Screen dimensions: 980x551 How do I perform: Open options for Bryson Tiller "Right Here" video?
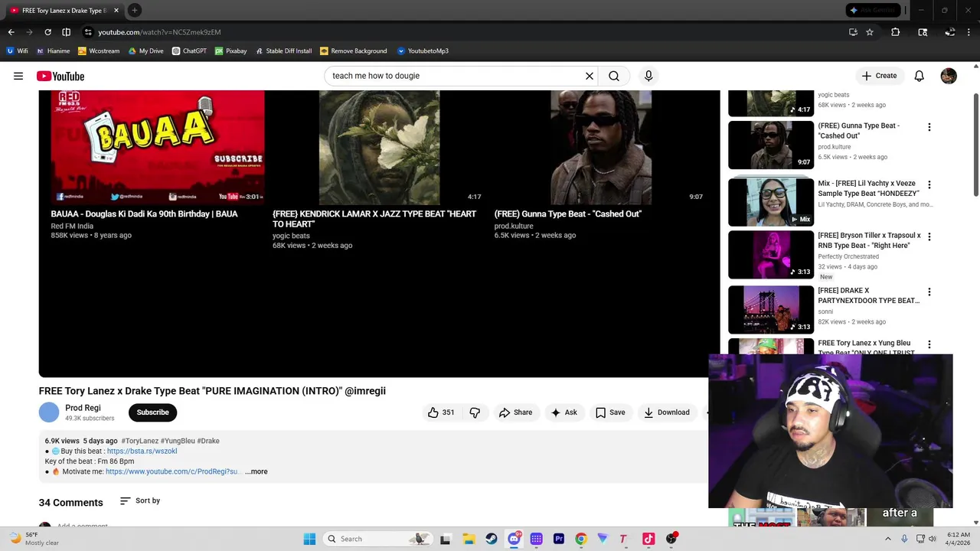coord(929,237)
